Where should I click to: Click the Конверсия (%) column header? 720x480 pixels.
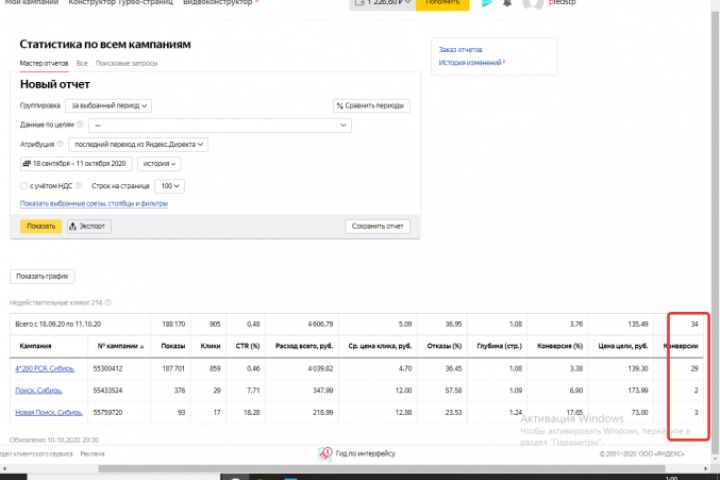[560, 346]
